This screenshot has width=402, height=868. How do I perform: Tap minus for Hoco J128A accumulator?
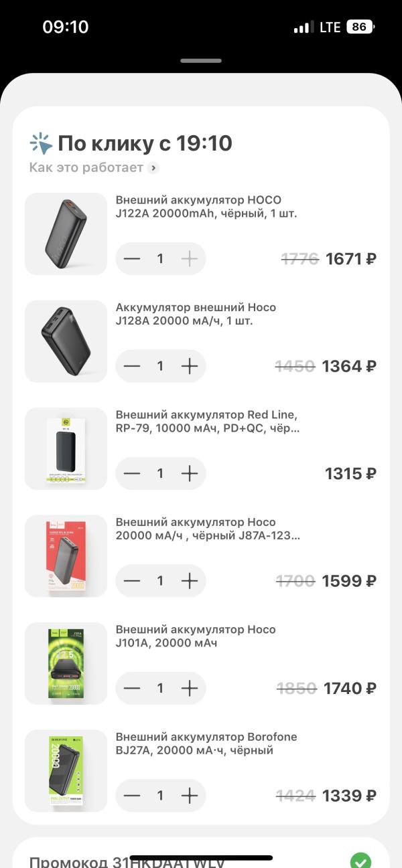pyautogui.click(x=132, y=366)
